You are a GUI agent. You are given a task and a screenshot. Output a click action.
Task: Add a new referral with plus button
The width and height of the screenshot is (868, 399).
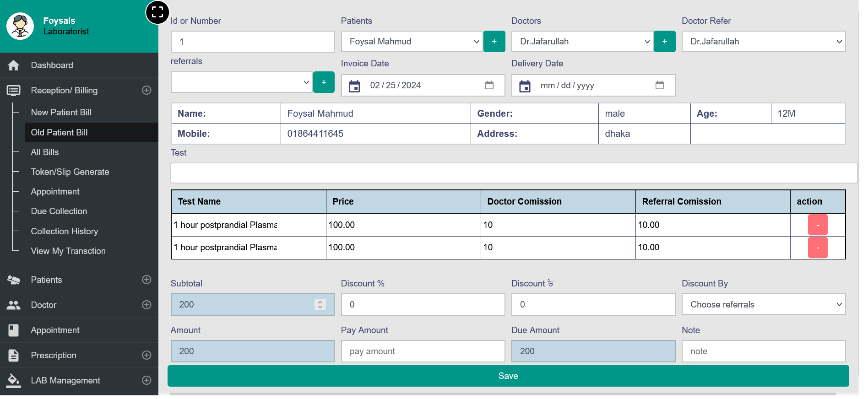point(324,82)
